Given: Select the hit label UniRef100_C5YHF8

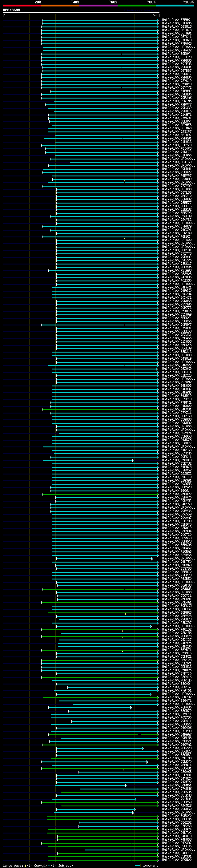Looking at the screenshot, I should (x=177, y=125).
